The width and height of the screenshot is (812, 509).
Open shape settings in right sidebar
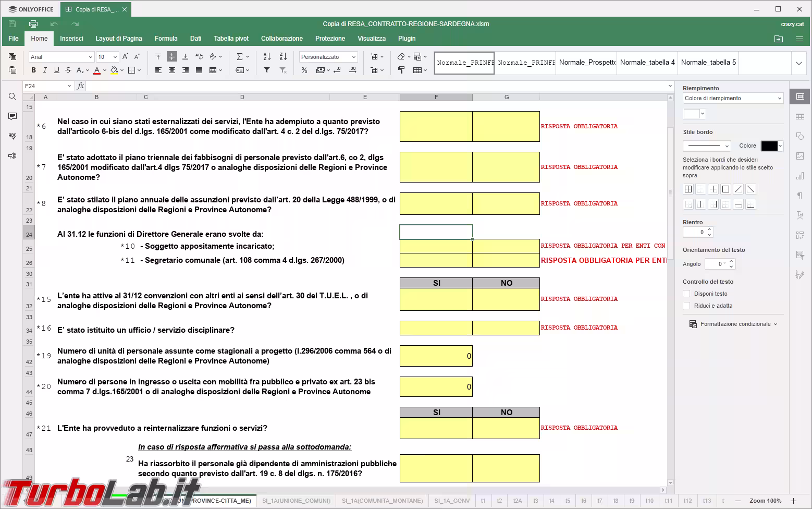pyautogui.click(x=800, y=136)
